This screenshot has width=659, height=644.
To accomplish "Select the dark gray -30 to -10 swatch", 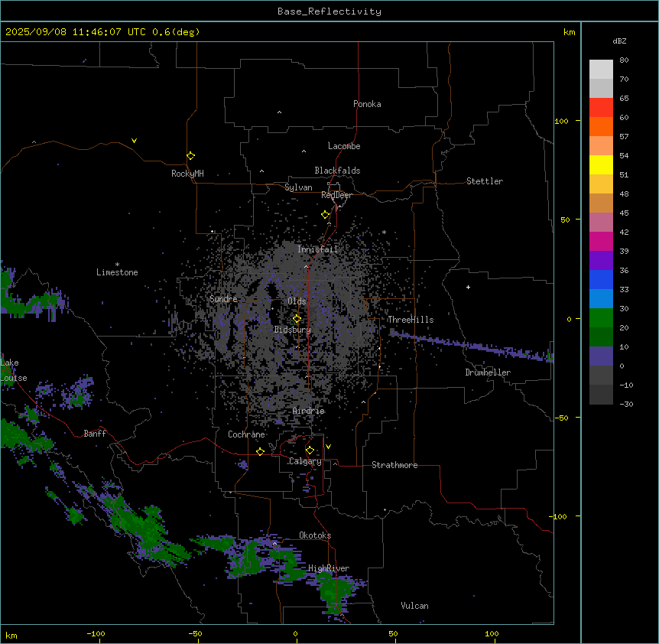I will coord(601,395).
